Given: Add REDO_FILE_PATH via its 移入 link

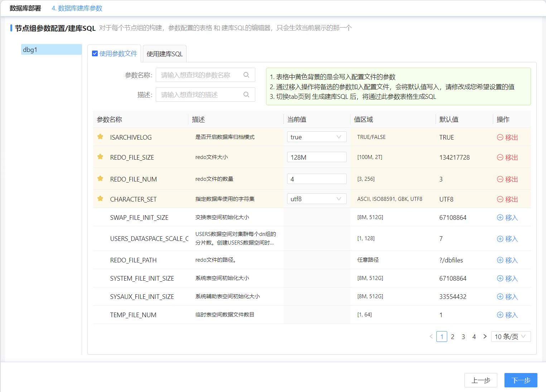Looking at the screenshot, I should 507,260.
